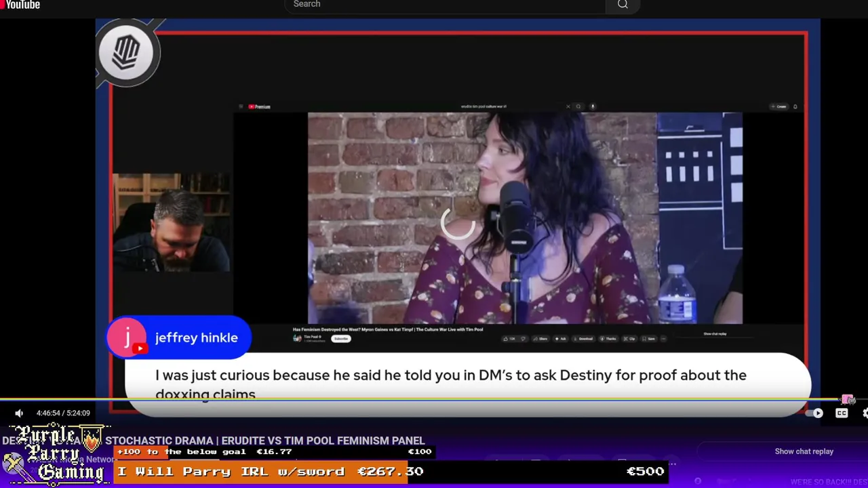Focus the YouTube Search input field
The width and height of the screenshot is (868, 488).
(x=444, y=5)
